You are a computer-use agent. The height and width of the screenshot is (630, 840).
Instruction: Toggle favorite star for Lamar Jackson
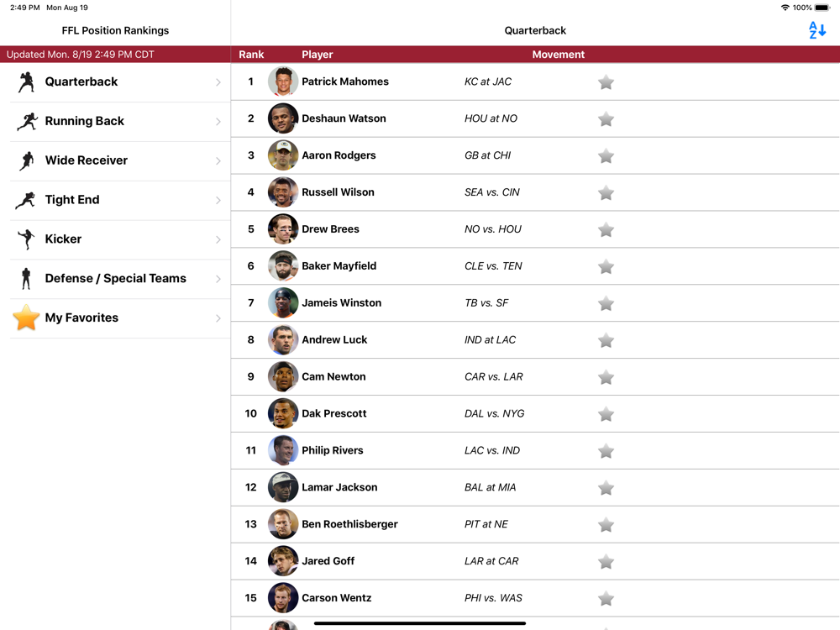(x=606, y=488)
